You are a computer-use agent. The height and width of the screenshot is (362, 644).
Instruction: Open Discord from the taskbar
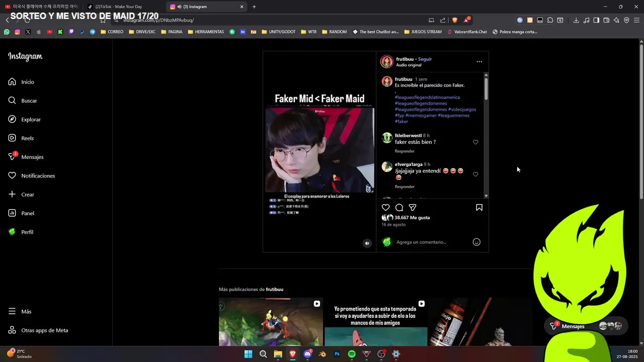pos(307,354)
